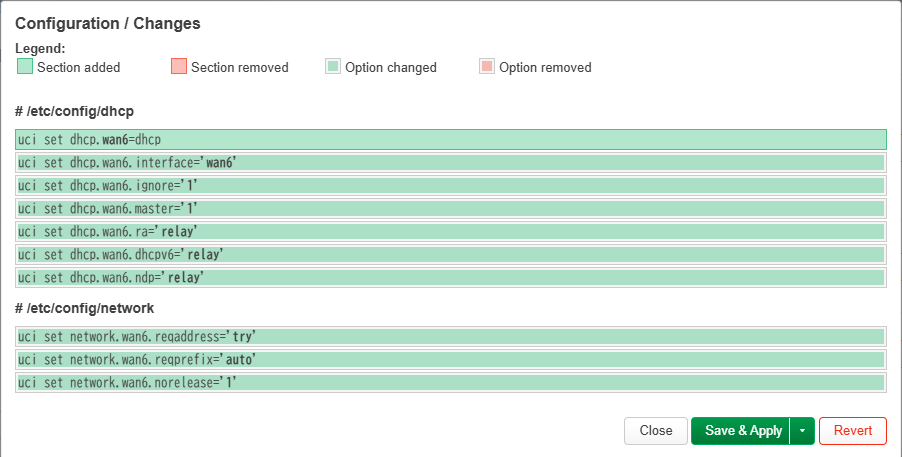Select the network.wan6.norelease='1' line
The height and width of the screenshot is (457, 902).
click(451, 383)
